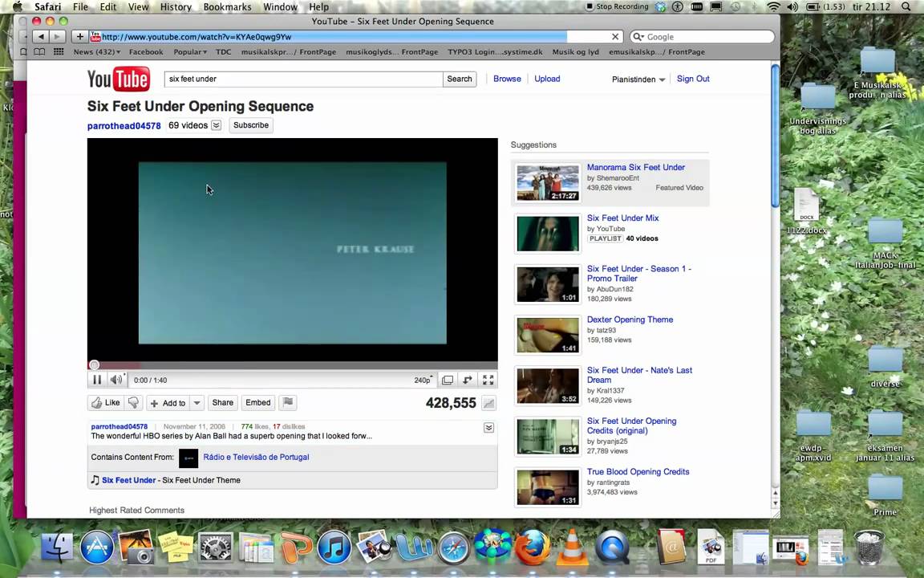This screenshot has width=924, height=578.
Task: Open the Trash in the Dock
Action: tap(869, 547)
